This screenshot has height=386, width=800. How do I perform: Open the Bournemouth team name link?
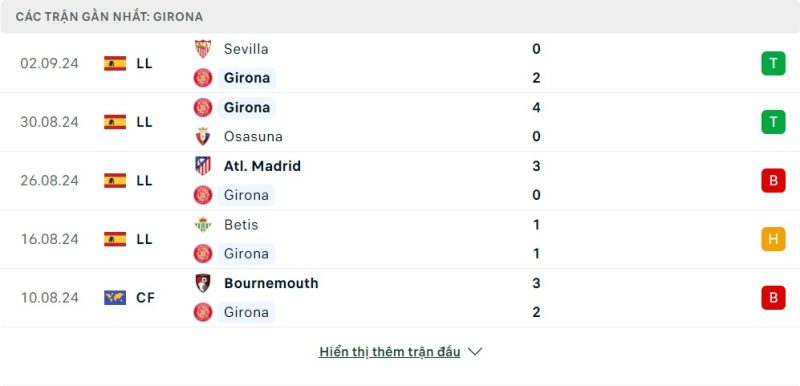point(271,283)
